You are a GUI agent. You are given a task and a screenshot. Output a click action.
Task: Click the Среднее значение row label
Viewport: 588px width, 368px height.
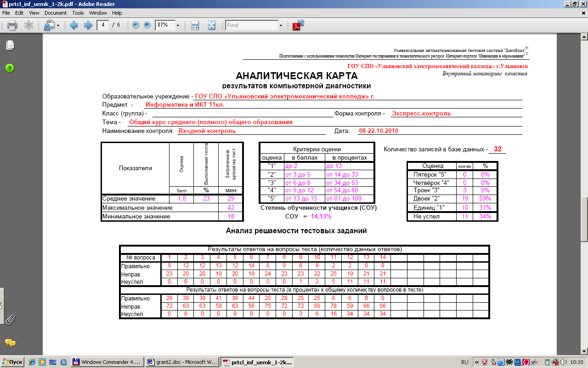click(x=129, y=199)
